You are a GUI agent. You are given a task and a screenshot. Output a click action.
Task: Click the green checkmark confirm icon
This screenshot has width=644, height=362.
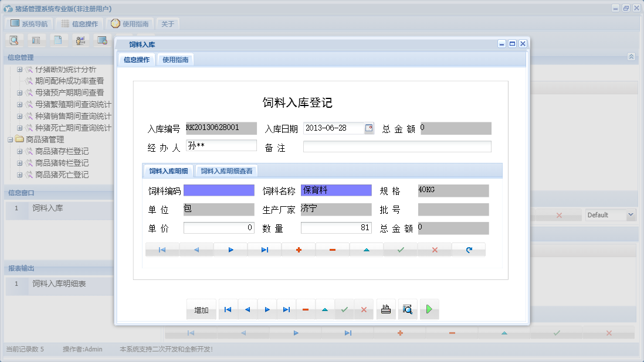pyautogui.click(x=400, y=249)
